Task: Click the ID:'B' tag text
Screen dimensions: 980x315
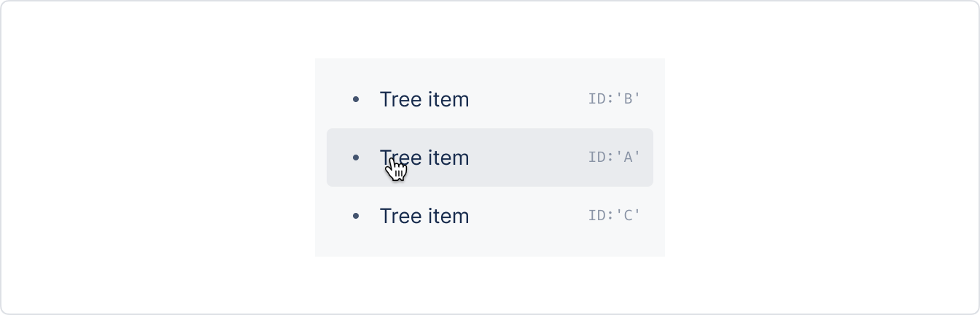Action: point(614,98)
